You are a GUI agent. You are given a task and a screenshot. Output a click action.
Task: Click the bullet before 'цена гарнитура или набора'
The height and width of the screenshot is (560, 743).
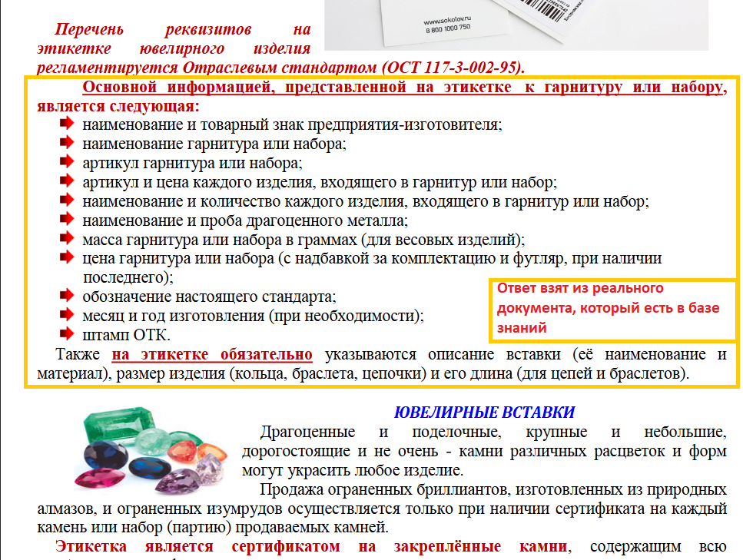coord(67,258)
